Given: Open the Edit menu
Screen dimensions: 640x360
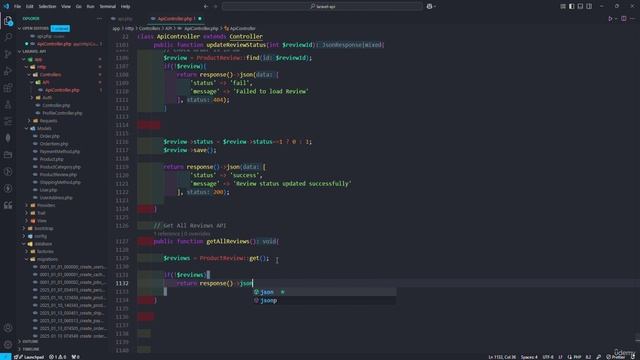Looking at the screenshot, I should click(x=30, y=7).
